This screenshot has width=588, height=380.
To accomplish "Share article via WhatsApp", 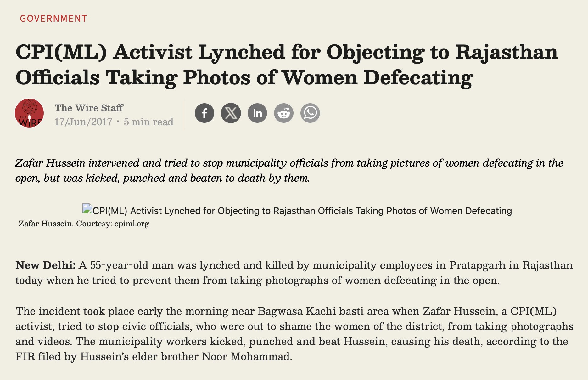I will pos(310,113).
